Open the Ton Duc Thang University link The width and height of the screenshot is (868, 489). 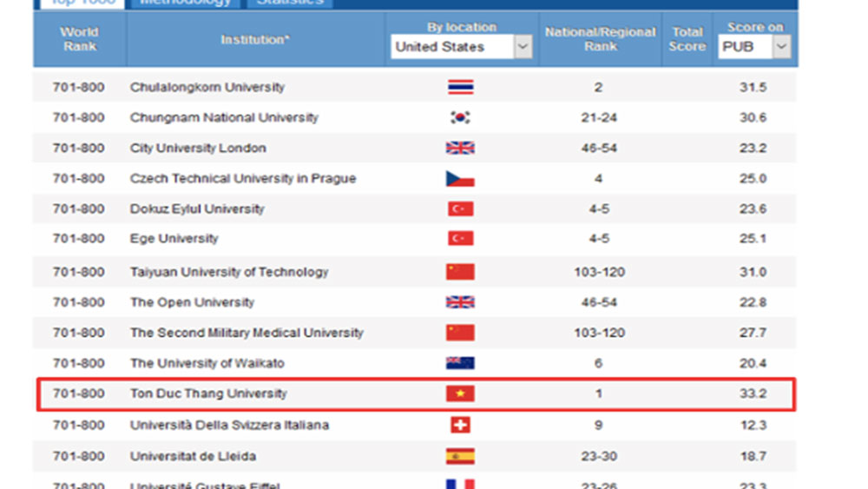(x=208, y=393)
